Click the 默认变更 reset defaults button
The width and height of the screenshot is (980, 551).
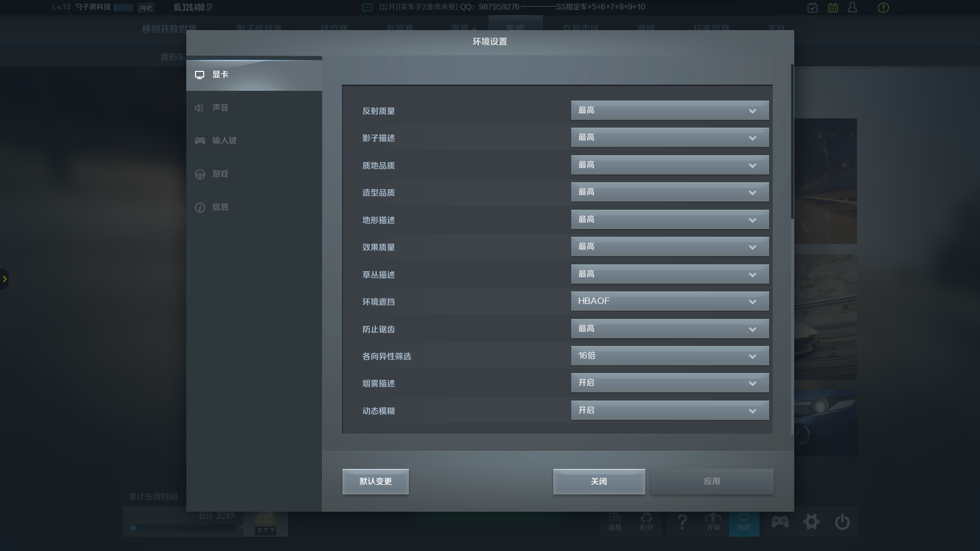(375, 482)
